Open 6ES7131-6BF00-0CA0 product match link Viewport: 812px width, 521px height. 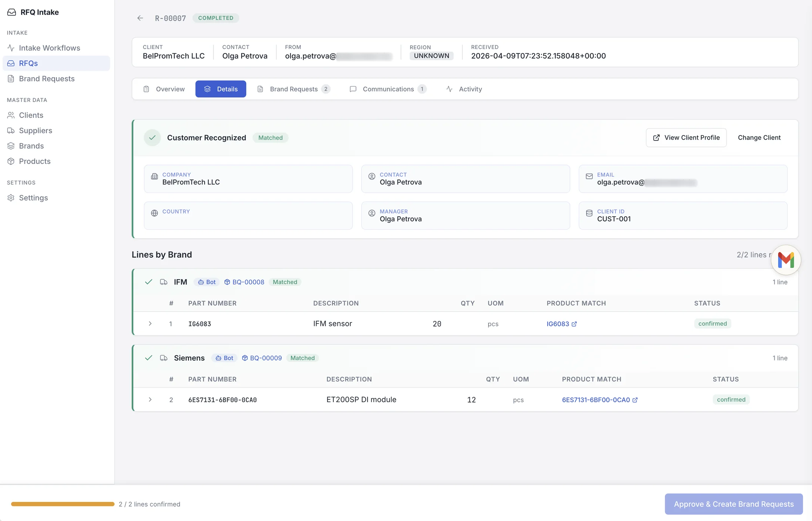(x=600, y=400)
